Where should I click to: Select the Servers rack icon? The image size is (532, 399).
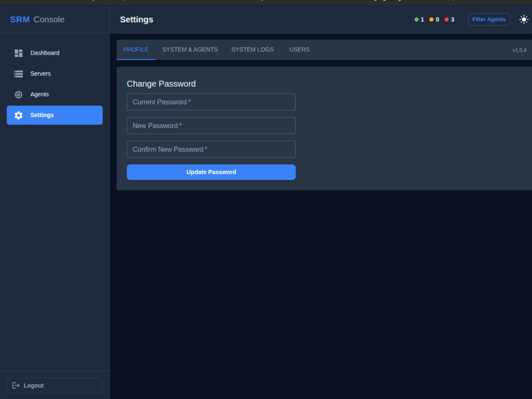click(x=19, y=74)
